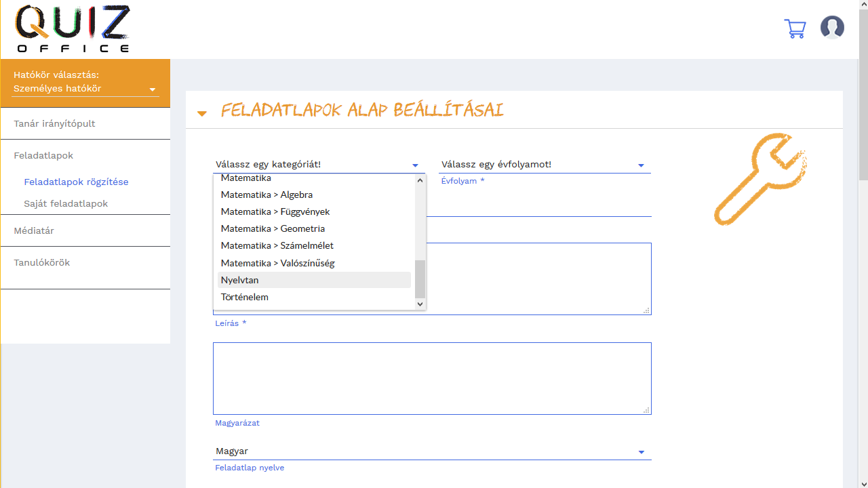Select Matematika > Valószínűség option
The width and height of the screenshot is (868, 488).
pos(314,263)
